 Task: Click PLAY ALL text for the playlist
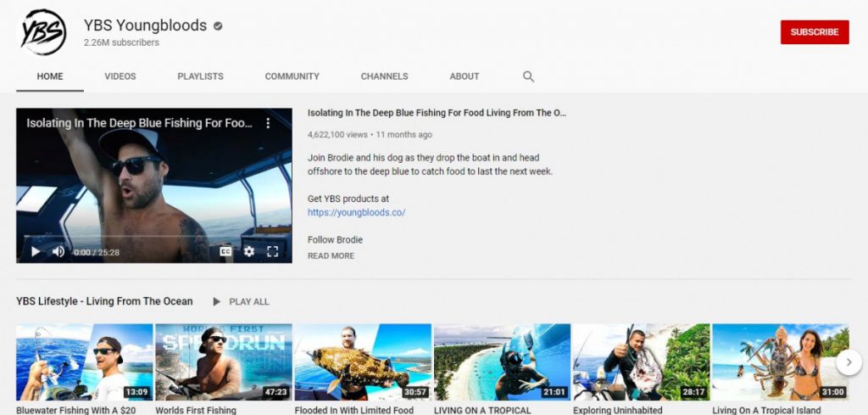(249, 302)
